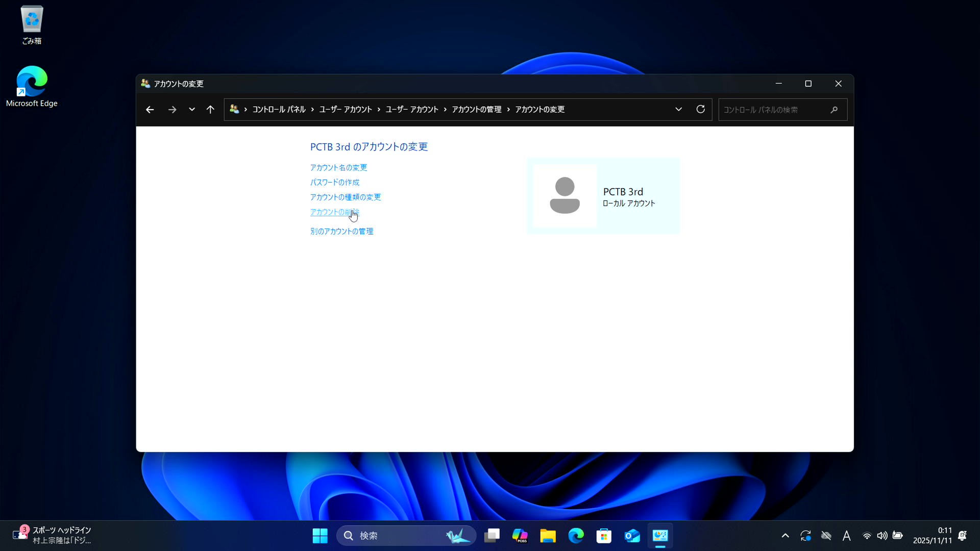The height and width of the screenshot is (551, 980).
Task: Open the Windows Start button
Action: click(320, 536)
